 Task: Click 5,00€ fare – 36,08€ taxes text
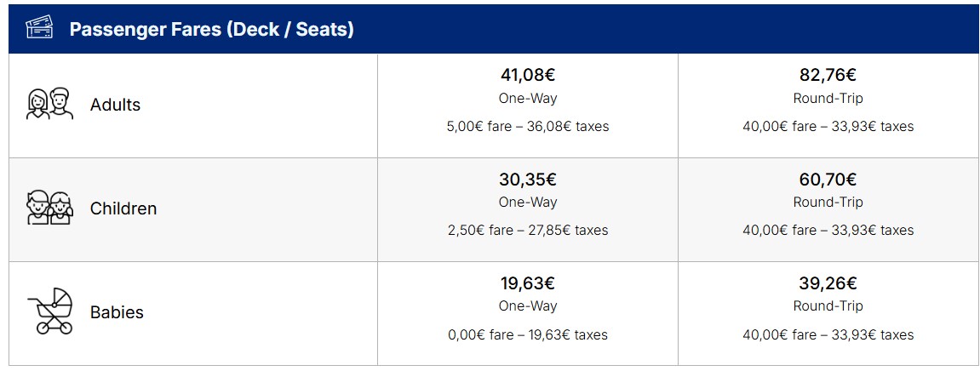pyautogui.click(x=528, y=127)
